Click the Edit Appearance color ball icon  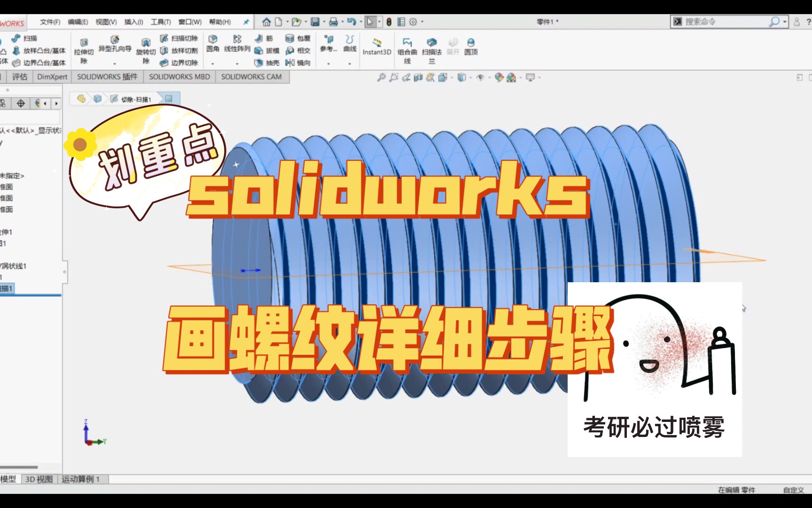499,78
